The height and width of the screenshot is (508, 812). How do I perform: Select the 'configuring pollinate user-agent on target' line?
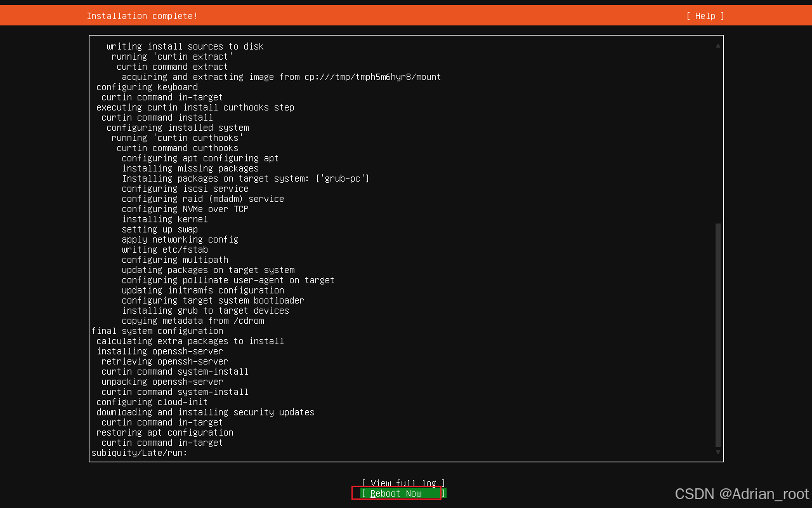pyautogui.click(x=228, y=280)
